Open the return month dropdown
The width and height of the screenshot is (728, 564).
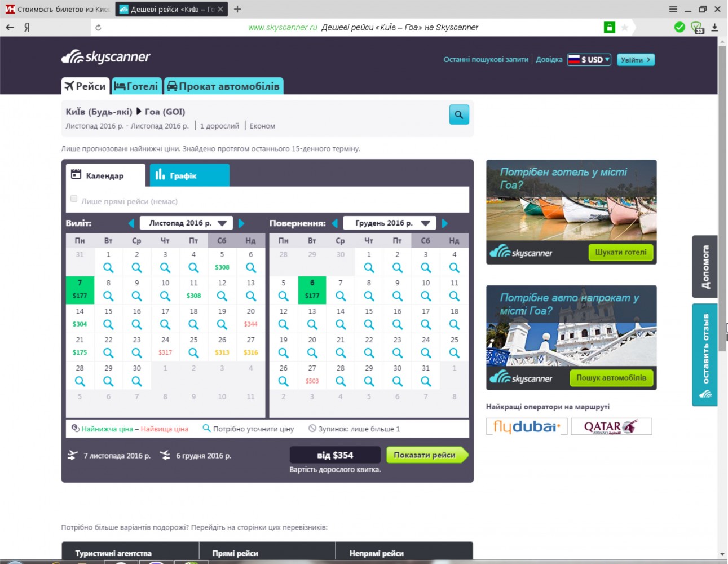tap(391, 223)
